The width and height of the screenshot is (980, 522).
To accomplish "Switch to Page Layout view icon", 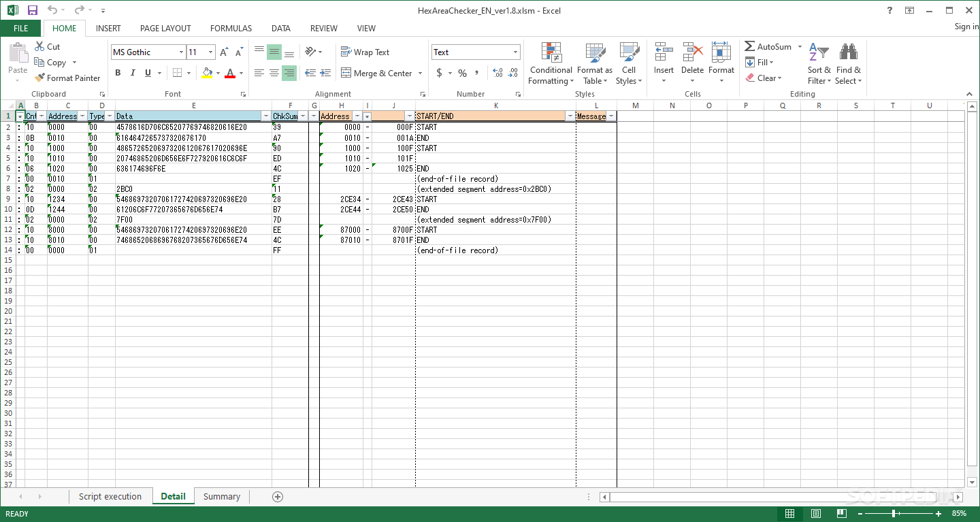I will [x=815, y=514].
